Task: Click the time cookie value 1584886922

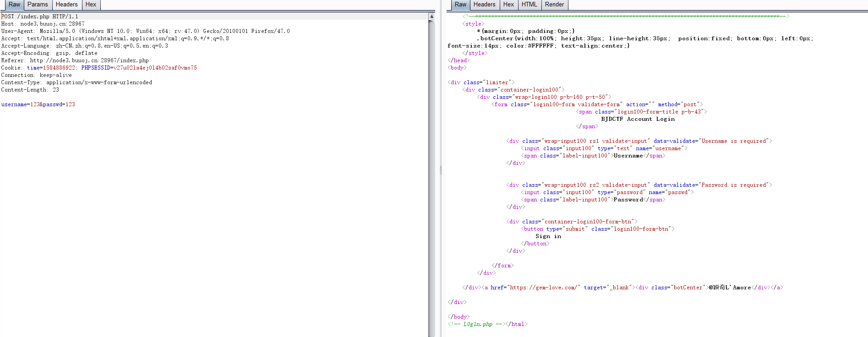Action: (x=59, y=68)
